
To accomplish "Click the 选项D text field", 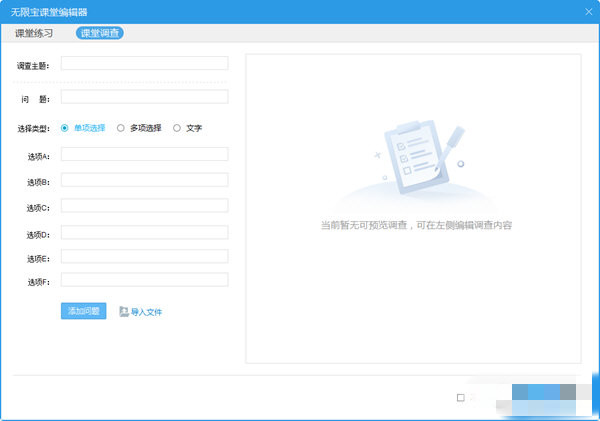I will tap(145, 232).
